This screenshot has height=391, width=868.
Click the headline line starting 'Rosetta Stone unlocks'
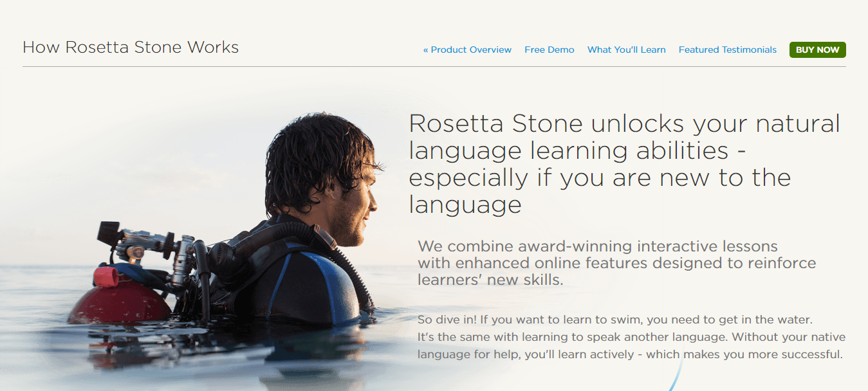pos(624,123)
